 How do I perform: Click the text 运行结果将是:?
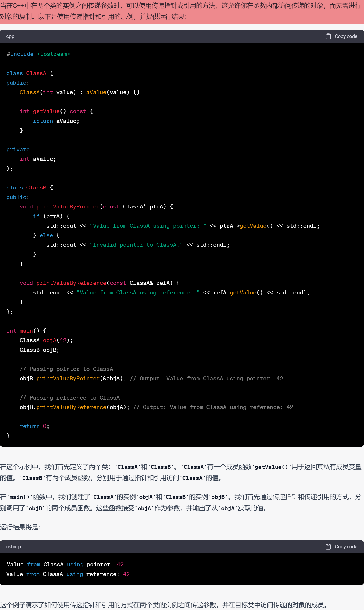(20, 527)
